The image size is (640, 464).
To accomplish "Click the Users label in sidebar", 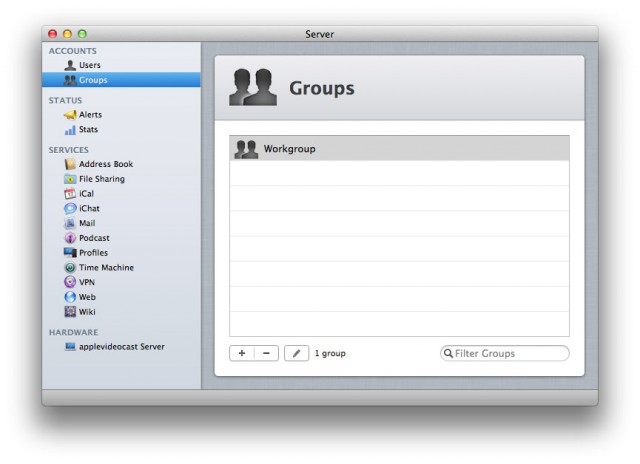I will pos(90,65).
